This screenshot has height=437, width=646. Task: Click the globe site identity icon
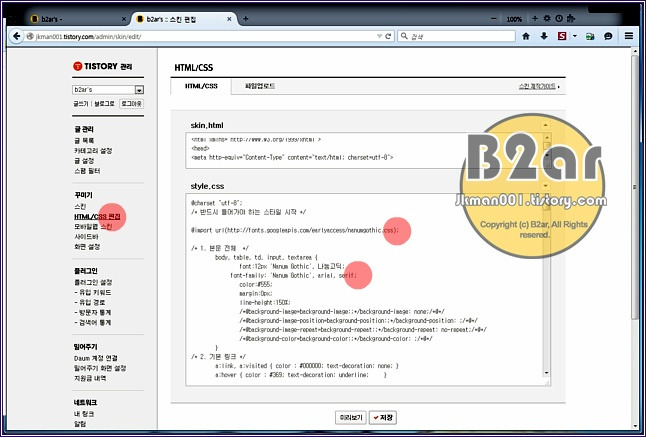(30, 36)
